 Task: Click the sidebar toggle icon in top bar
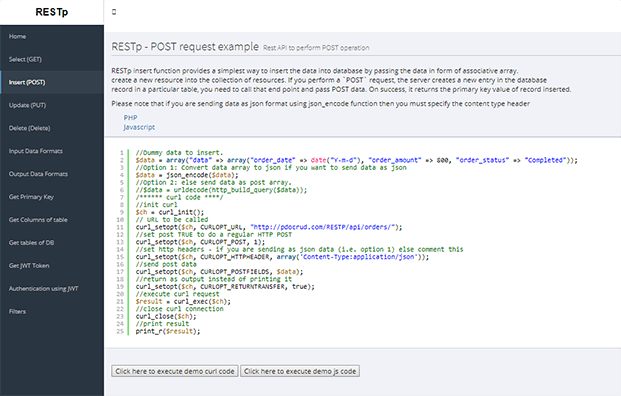pyautogui.click(x=114, y=12)
